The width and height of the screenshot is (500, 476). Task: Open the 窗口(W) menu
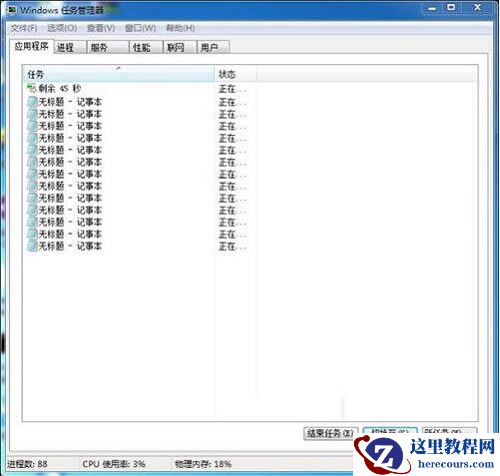[x=140, y=28]
